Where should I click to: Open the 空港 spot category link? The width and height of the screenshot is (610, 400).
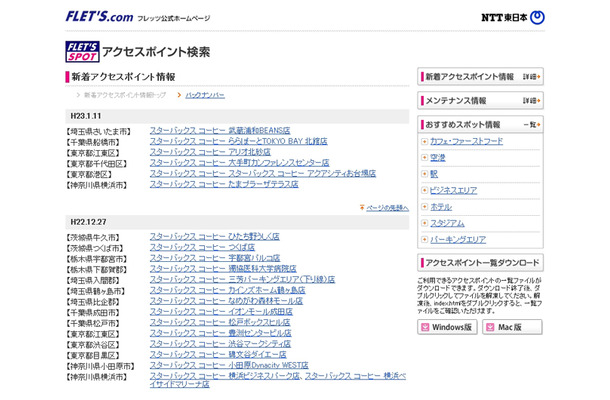[x=438, y=158]
